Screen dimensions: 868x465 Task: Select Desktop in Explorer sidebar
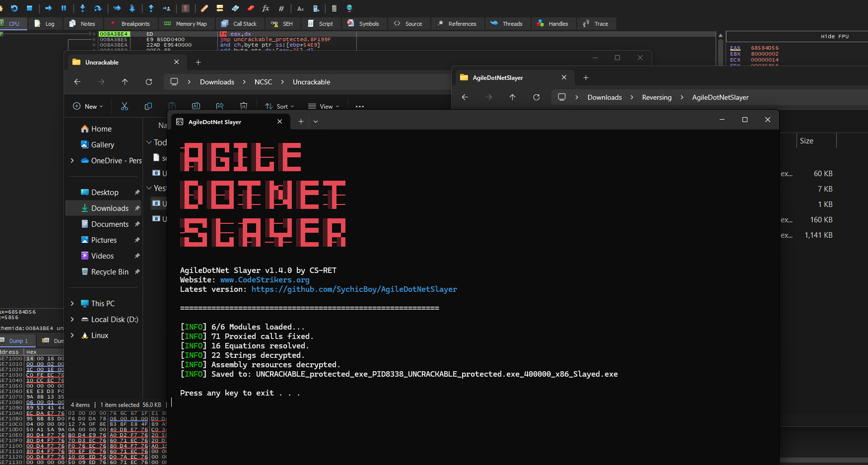(x=104, y=193)
